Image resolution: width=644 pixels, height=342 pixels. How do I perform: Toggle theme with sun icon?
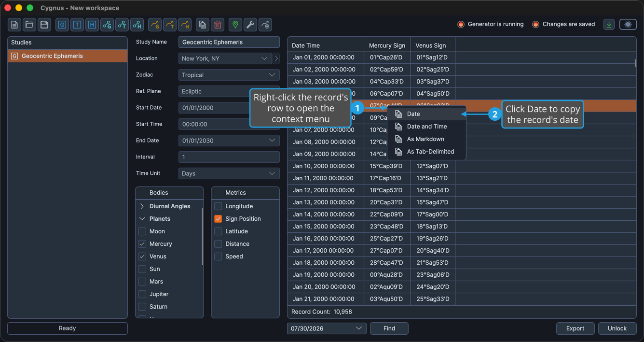click(628, 25)
